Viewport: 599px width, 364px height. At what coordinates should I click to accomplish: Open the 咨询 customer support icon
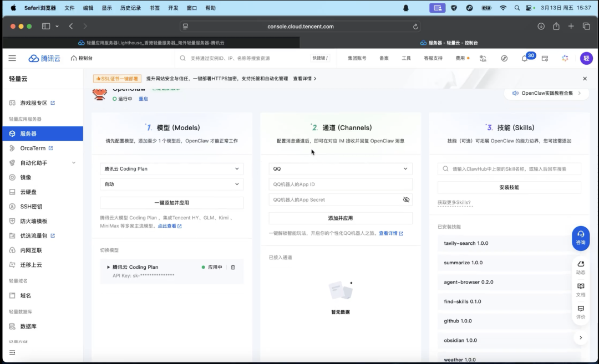[580, 238]
